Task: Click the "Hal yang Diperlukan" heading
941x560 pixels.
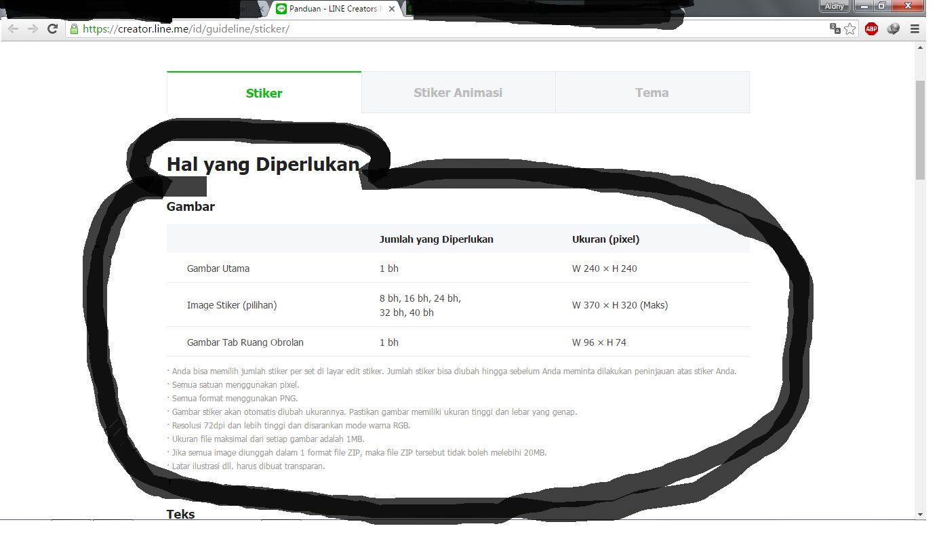Action: coord(263,165)
